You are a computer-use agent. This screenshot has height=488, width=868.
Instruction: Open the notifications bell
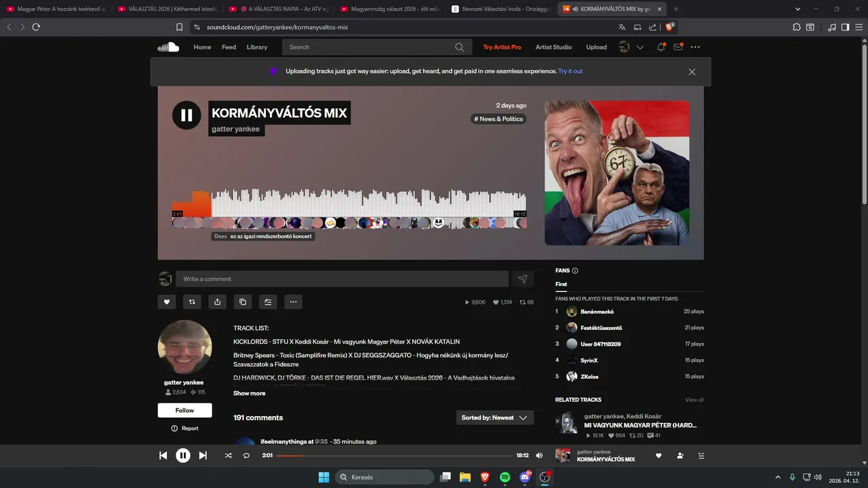click(x=660, y=47)
